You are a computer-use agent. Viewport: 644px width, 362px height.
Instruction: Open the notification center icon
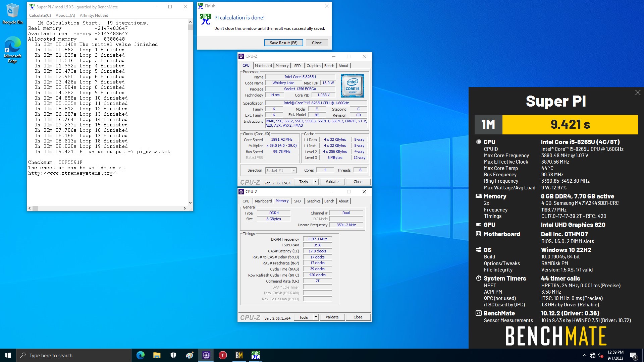coord(634,355)
